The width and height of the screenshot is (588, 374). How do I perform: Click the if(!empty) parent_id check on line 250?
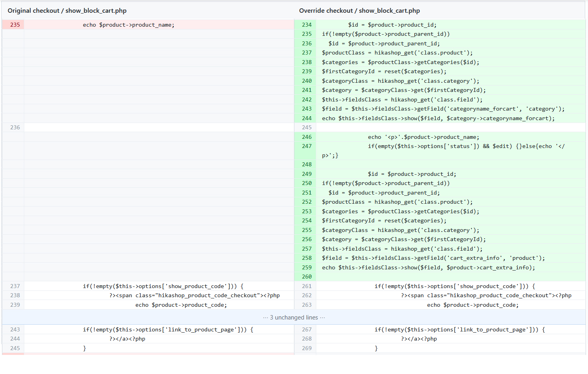(386, 183)
